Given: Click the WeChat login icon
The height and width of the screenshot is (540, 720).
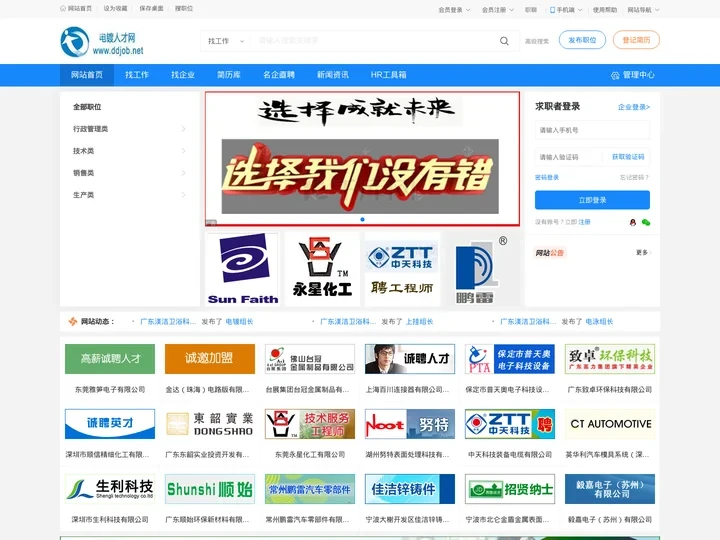Looking at the screenshot, I should tap(646, 222).
